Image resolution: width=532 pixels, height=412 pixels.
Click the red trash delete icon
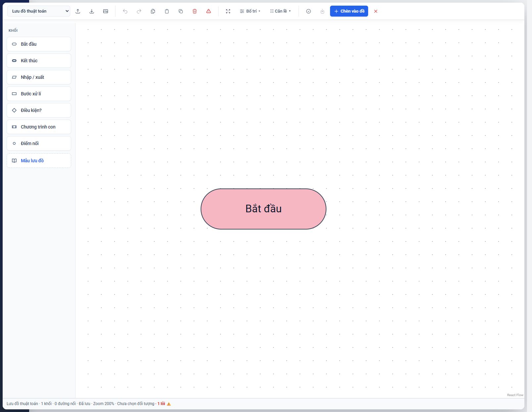tap(195, 11)
